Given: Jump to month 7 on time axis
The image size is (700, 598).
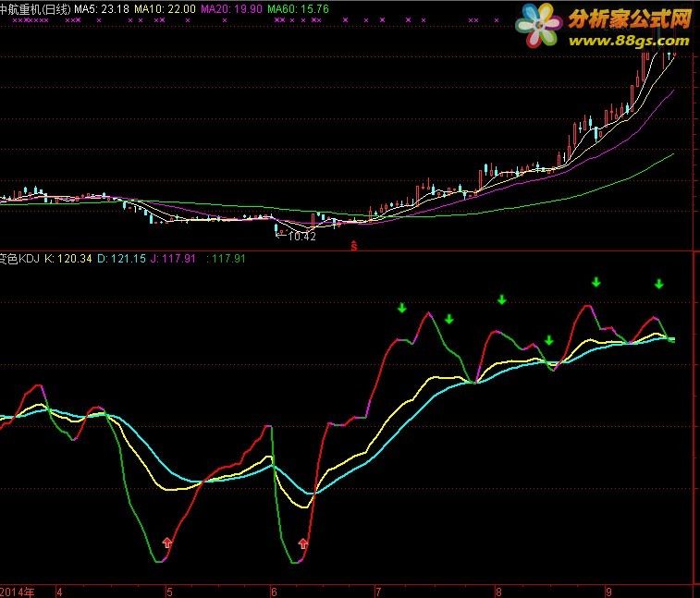Looking at the screenshot, I should [x=378, y=592].
